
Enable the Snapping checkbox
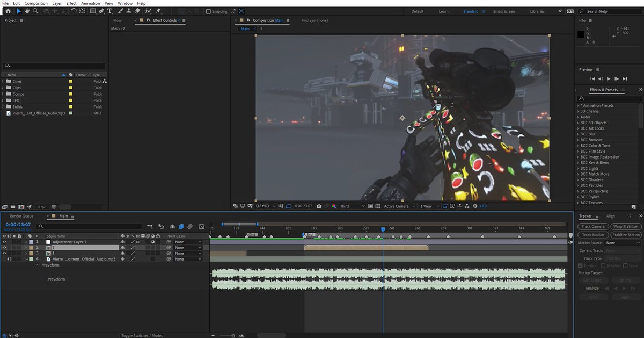[x=208, y=11]
